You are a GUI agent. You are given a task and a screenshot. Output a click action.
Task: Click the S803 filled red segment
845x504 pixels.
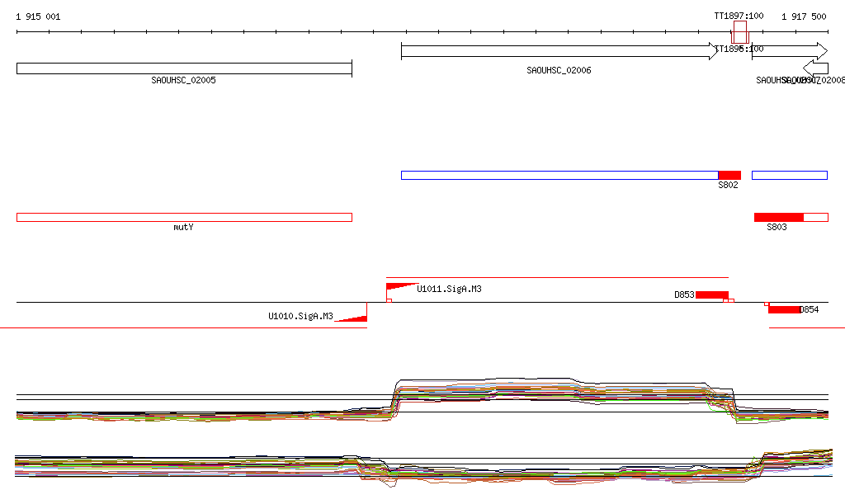click(x=779, y=218)
